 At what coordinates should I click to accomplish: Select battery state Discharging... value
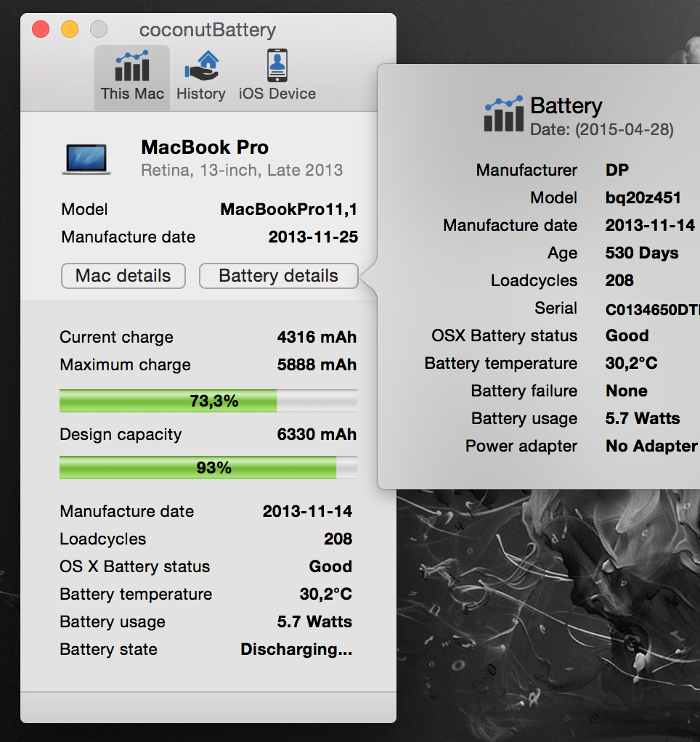click(x=296, y=649)
